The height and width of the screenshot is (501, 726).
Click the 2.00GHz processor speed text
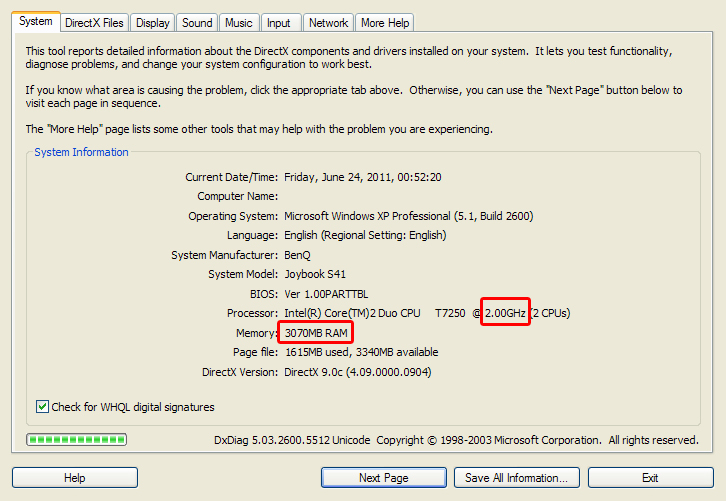point(505,314)
